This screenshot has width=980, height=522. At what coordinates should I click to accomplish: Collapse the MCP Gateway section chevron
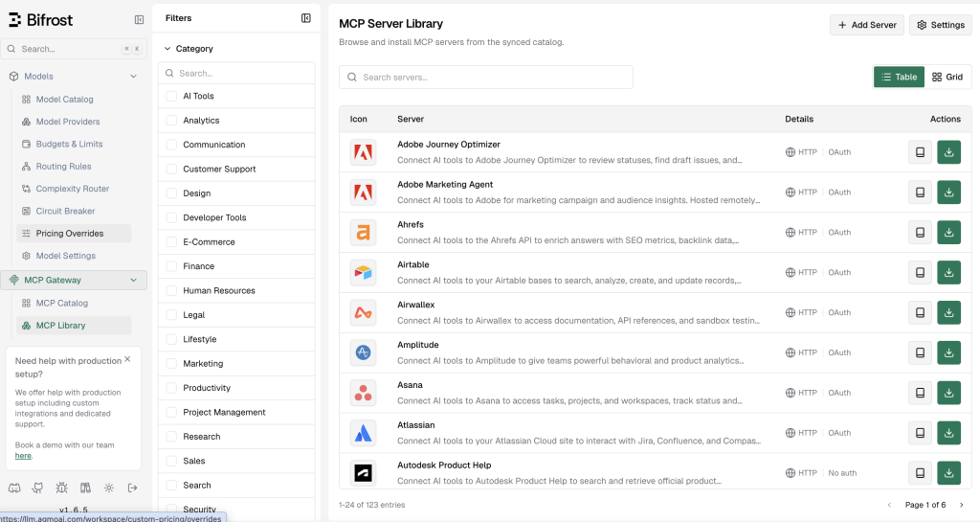coord(133,280)
